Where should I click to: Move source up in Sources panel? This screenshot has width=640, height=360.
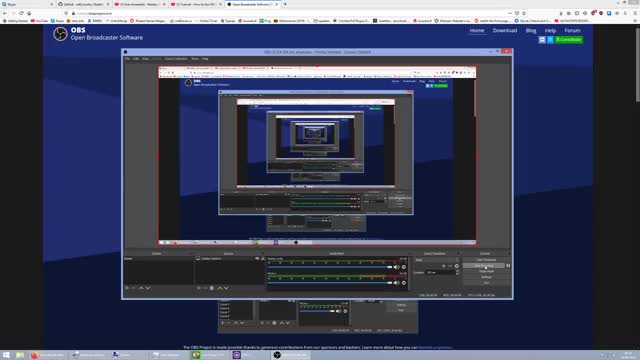pos(220,288)
